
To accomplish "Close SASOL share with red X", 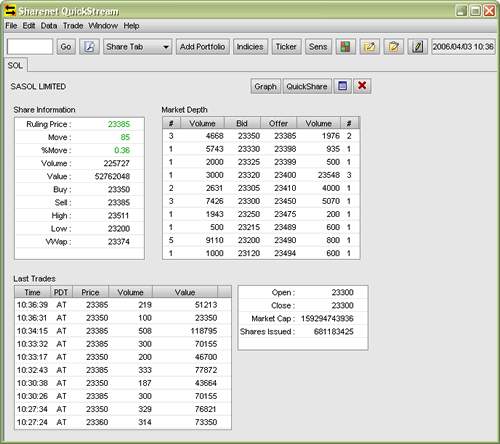I will click(x=362, y=86).
